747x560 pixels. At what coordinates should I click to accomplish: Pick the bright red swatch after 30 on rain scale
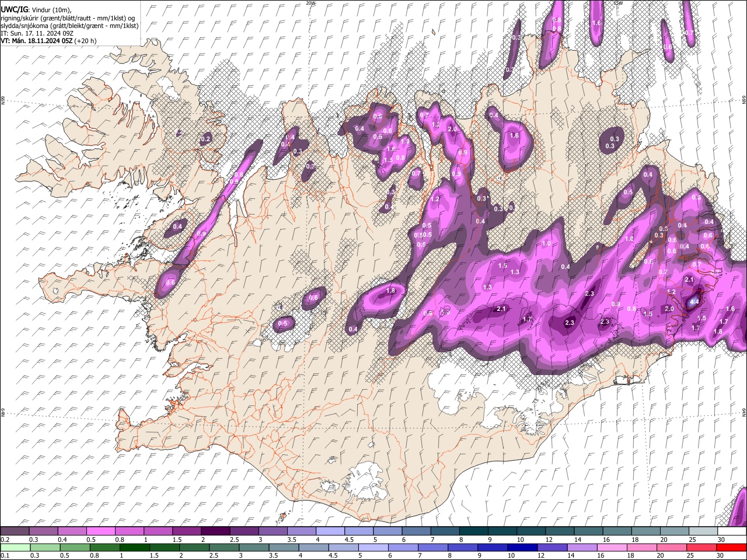coord(732,547)
